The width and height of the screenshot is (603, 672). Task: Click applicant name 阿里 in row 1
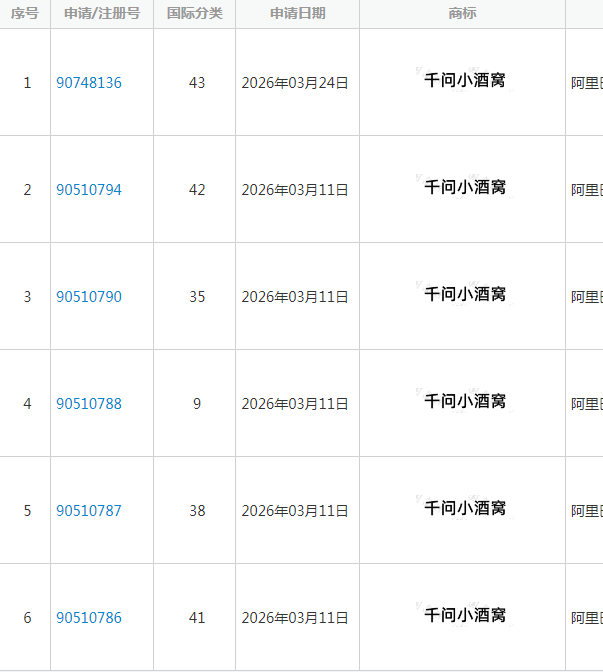[x=587, y=83]
